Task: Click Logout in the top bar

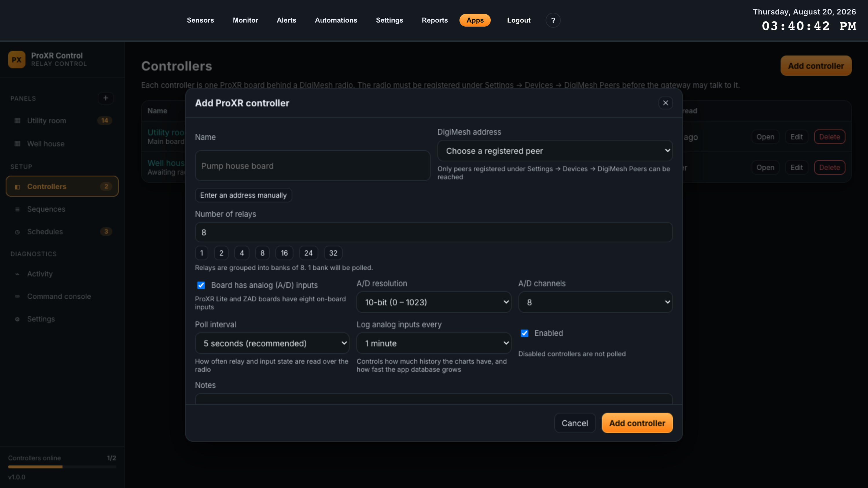Action: (x=518, y=20)
